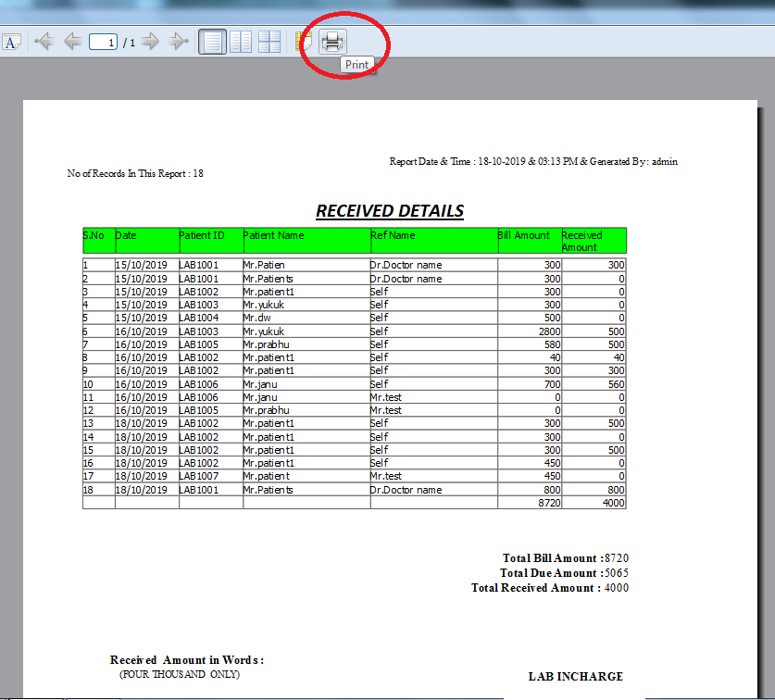Click the 'Received Amount in Words' label

click(187, 660)
